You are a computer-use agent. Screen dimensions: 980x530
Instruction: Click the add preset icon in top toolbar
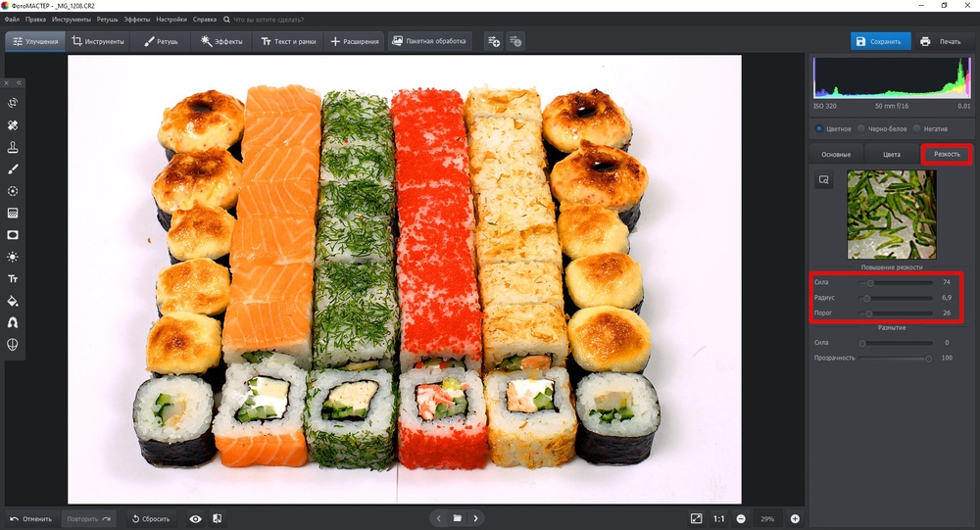point(494,41)
